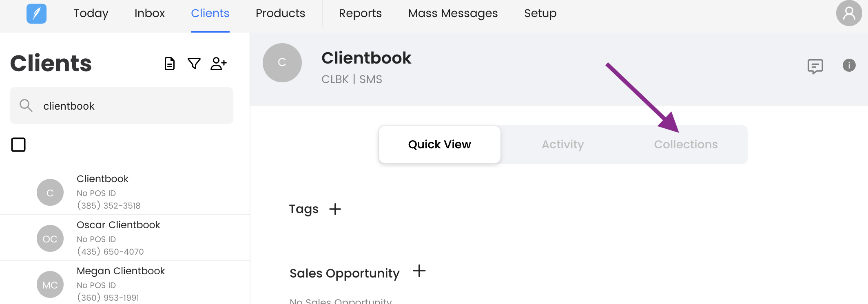Switch to the Activity tab
The height and width of the screenshot is (304, 868).
click(562, 145)
